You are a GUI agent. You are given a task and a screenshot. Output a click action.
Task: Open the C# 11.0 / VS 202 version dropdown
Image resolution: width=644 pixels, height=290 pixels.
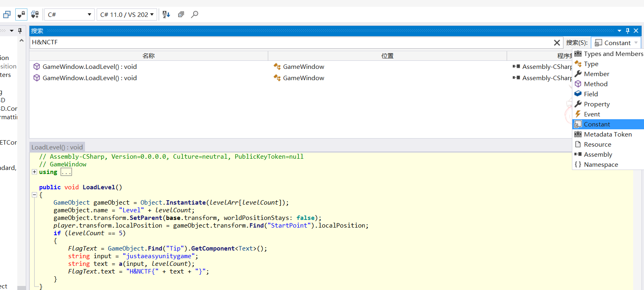tap(127, 14)
